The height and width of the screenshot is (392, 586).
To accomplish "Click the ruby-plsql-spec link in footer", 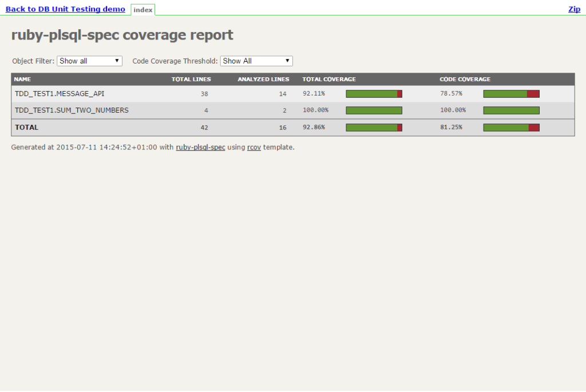I will click(x=200, y=147).
